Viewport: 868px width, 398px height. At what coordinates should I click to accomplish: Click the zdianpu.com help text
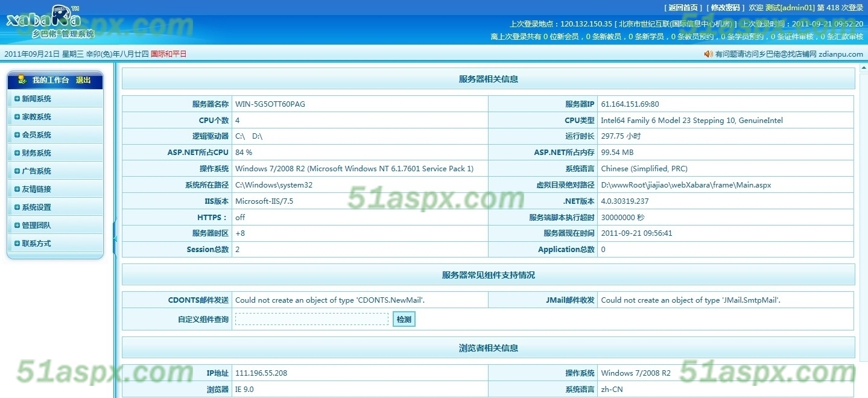point(789,54)
